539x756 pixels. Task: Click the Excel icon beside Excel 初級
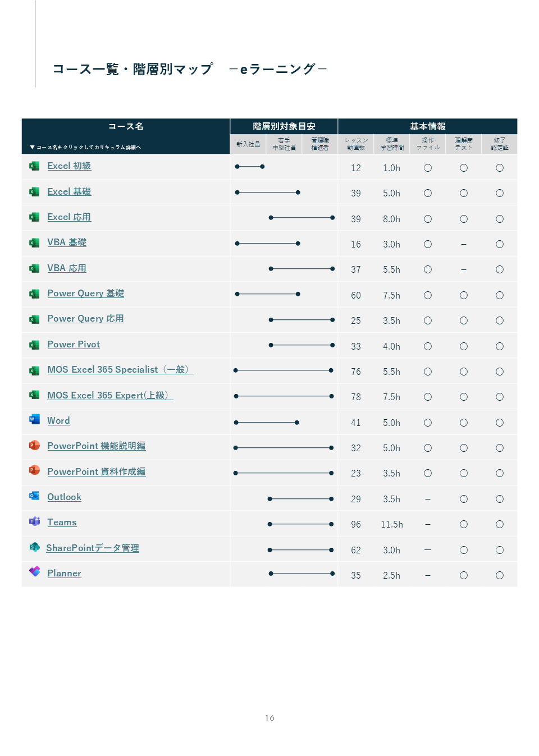[34, 166]
